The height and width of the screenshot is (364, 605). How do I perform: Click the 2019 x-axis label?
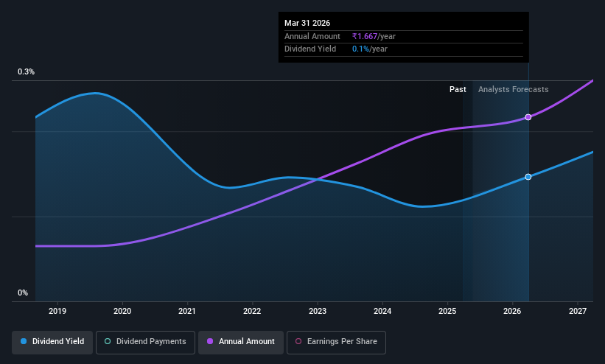pos(57,311)
